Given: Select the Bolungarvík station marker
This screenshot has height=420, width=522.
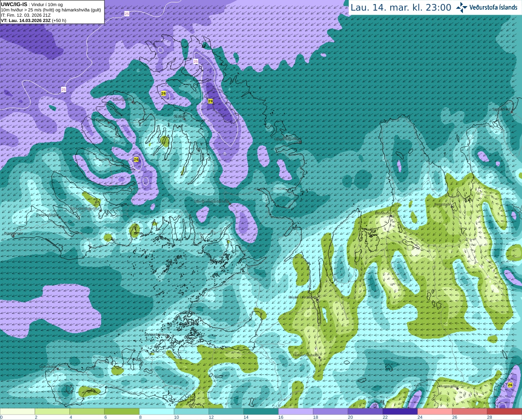Looking at the screenshot, I should pos(133,102).
